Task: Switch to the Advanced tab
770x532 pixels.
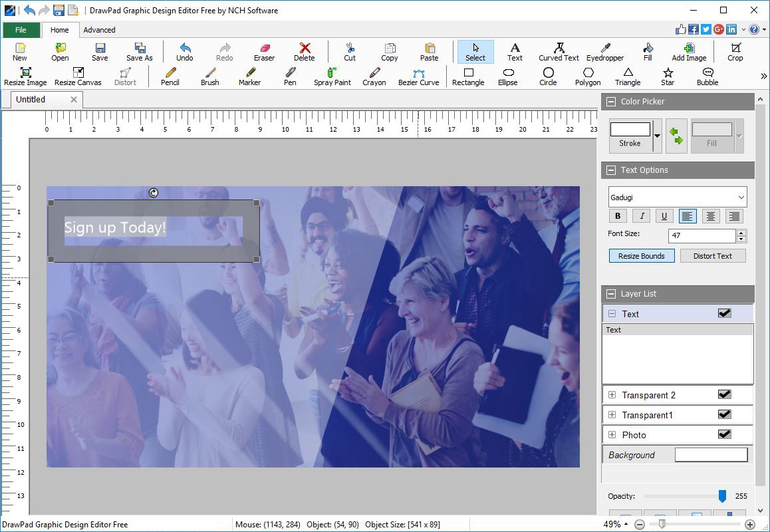Action: click(x=99, y=30)
